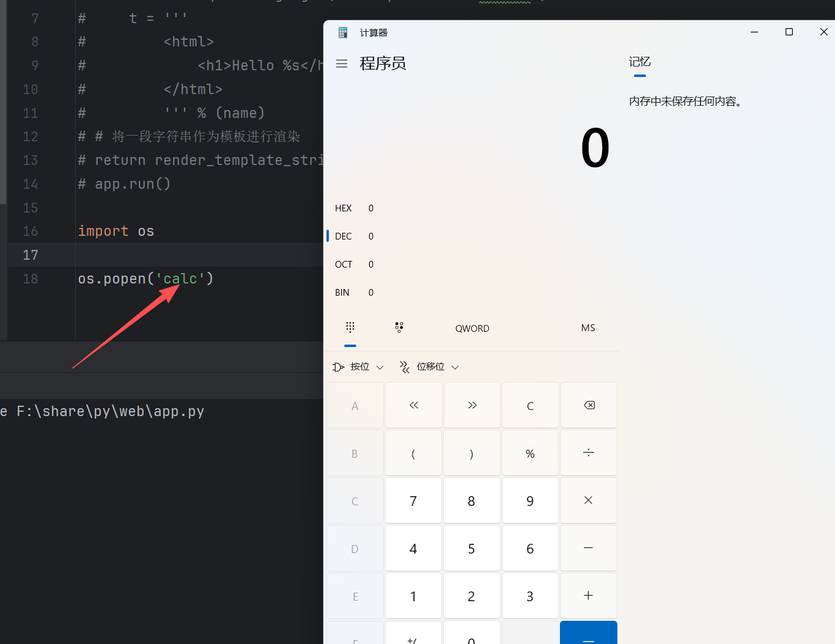Click the calculator app icon in title bar
Viewport: 835px width, 644px height.
(343, 32)
